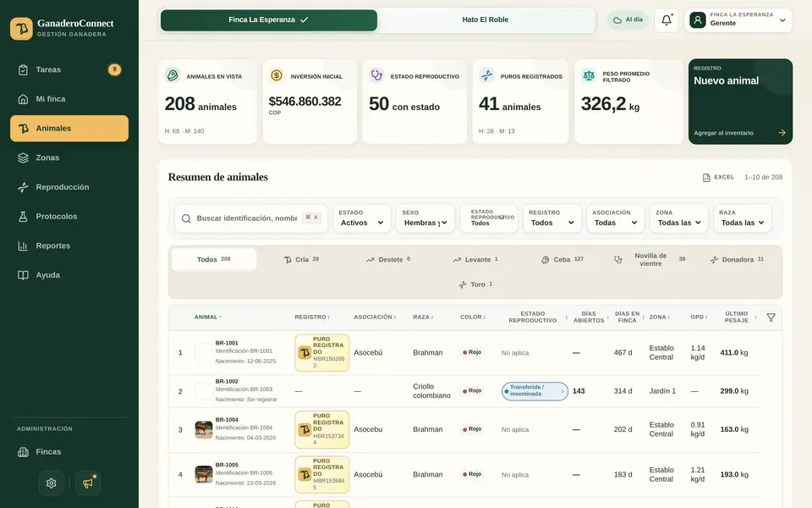Open the notifications bell
The image size is (812, 508).
667,20
